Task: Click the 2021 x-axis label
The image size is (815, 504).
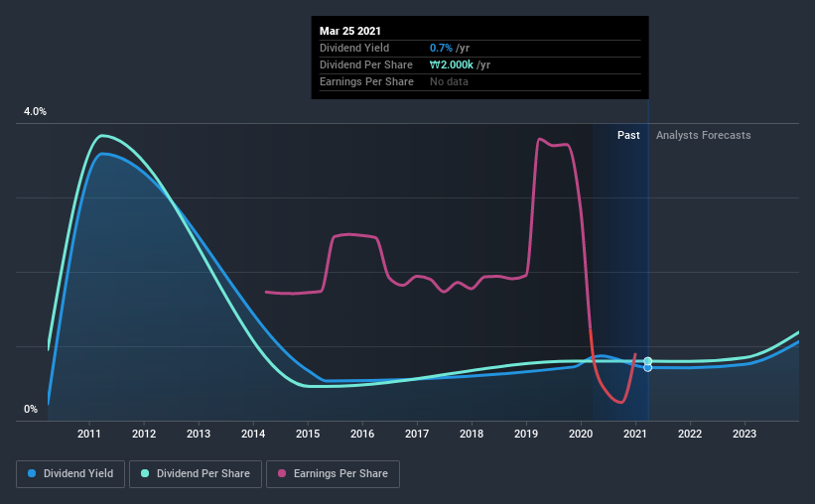Action: 635,434
